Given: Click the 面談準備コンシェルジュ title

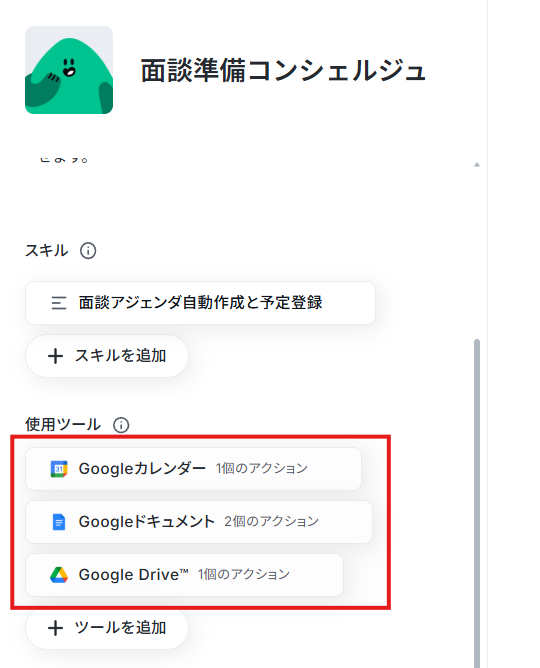Looking at the screenshot, I should (283, 70).
